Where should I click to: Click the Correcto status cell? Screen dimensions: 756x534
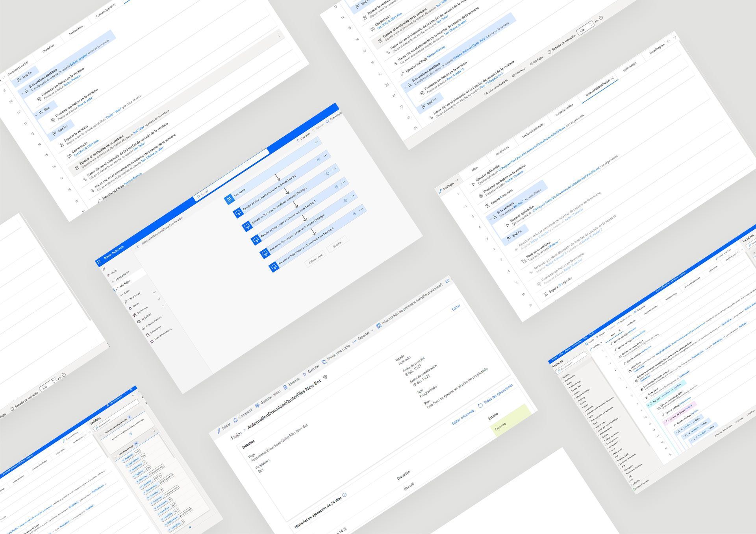click(x=510, y=420)
